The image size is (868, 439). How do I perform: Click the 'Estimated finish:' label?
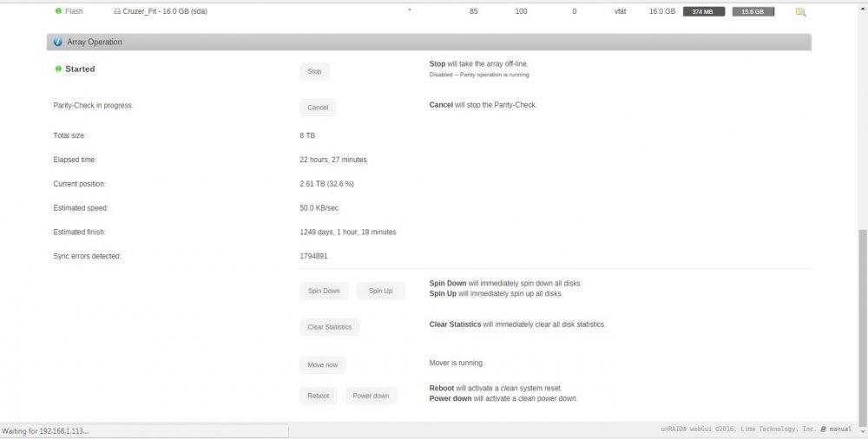click(79, 233)
